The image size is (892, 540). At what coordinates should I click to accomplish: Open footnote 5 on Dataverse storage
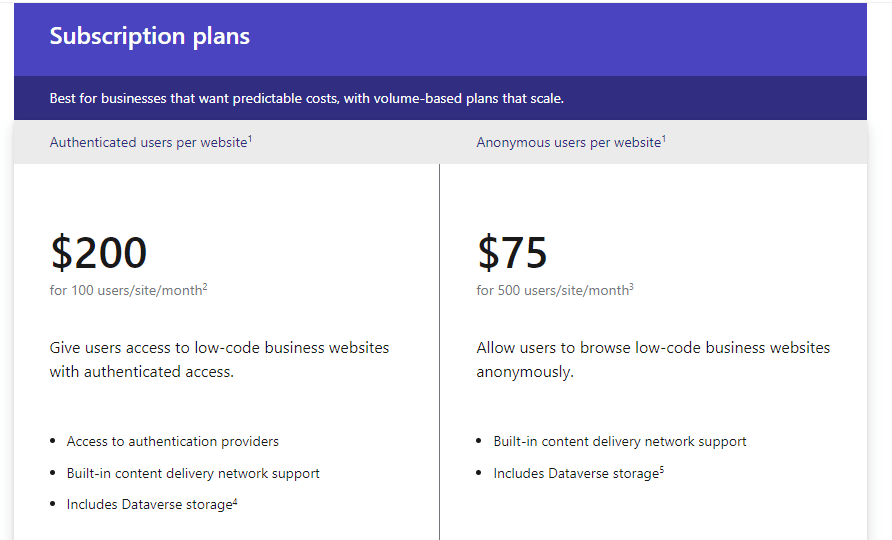[x=662, y=469]
